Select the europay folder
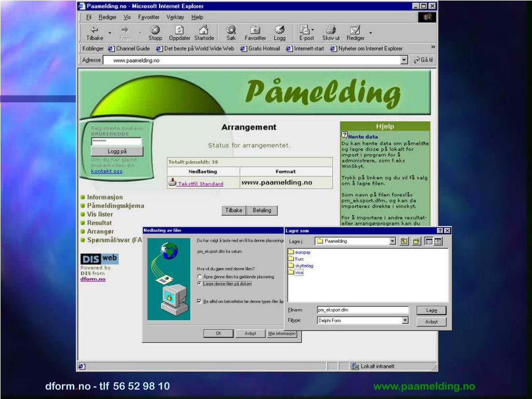The image size is (532, 399). (x=299, y=252)
